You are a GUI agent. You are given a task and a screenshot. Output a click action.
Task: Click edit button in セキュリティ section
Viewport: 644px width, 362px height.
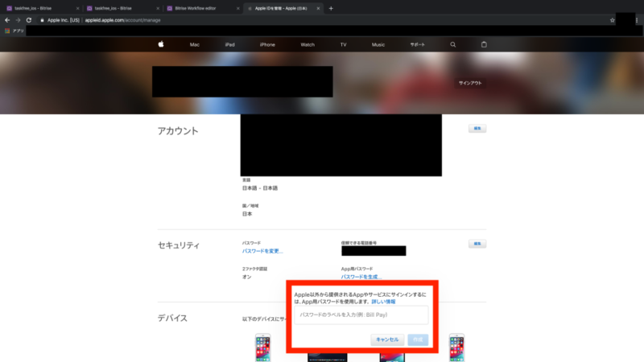coord(477,244)
